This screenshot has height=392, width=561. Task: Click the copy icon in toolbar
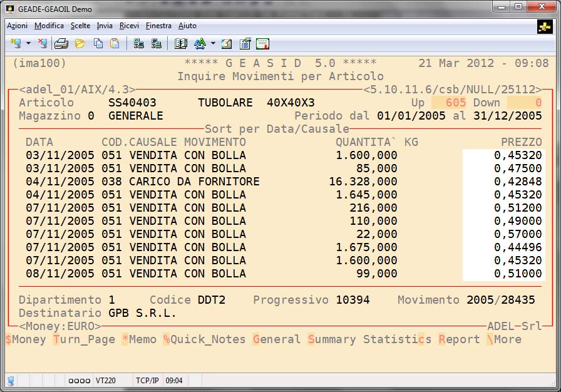coord(98,44)
